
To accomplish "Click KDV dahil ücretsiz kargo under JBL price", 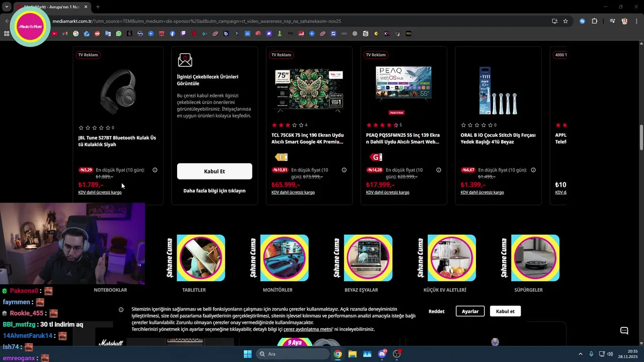I will tap(100, 193).
